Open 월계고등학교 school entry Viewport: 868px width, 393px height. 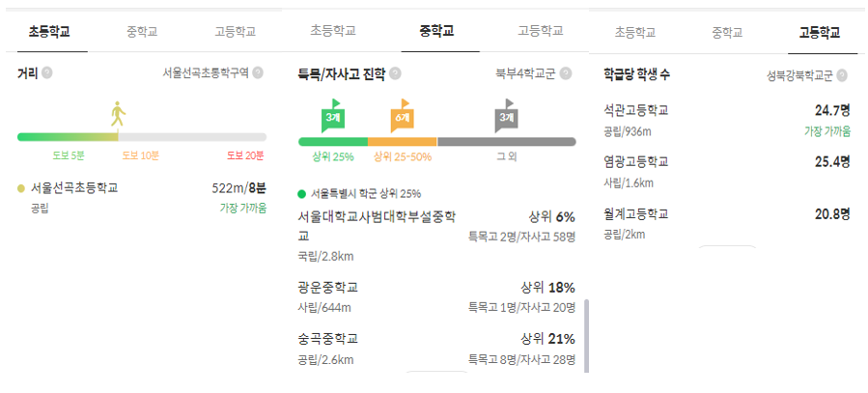(x=727, y=223)
